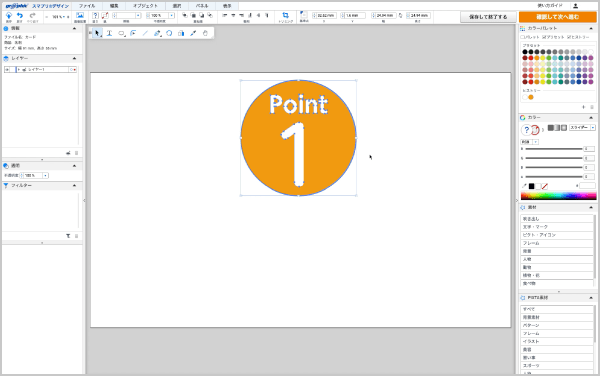The height and width of the screenshot is (376, 600).
Task: Open the Illustration category under POTZ materials
Action: [557, 341]
